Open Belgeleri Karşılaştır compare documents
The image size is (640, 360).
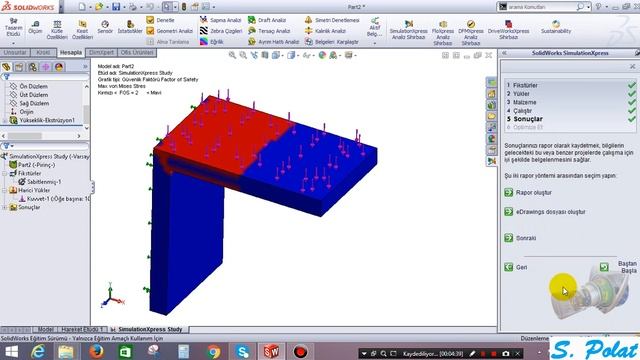(332, 42)
